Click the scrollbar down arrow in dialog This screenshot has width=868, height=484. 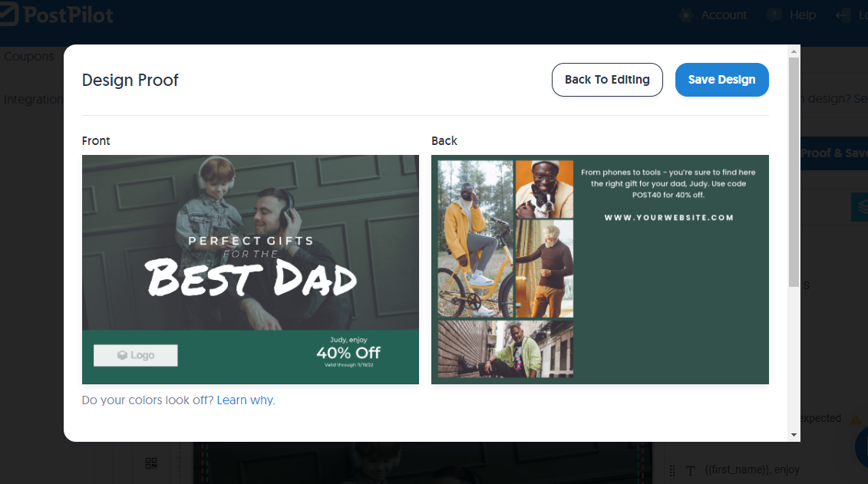[794, 435]
